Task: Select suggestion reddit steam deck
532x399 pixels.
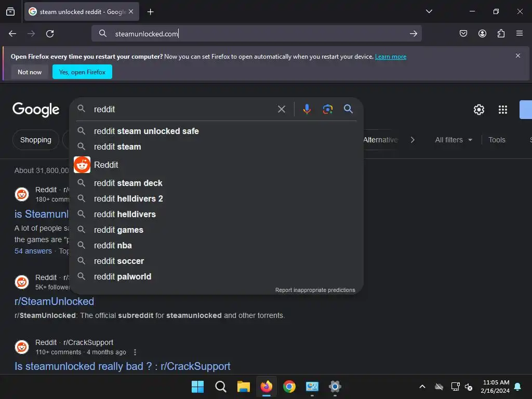Action: point(216,183)
